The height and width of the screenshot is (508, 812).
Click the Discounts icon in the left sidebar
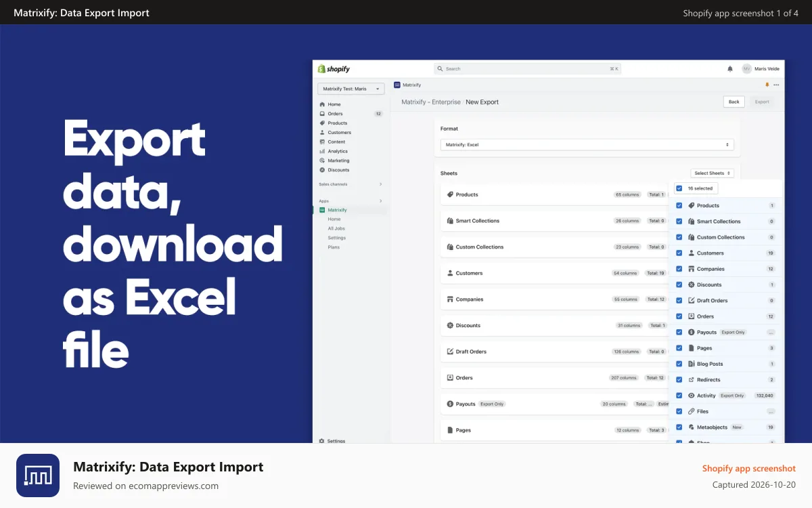tap(322, 170)
